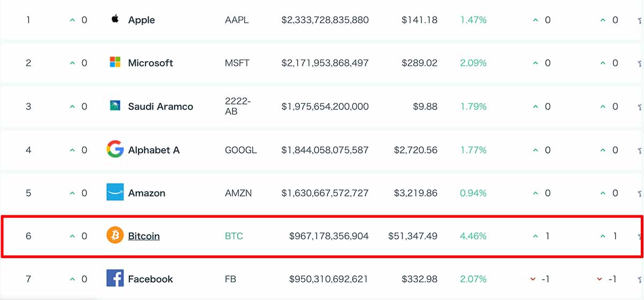This screenshot has height=300, width=644.
Task: Open the BTC ticker link
Action: (x=234, y=236)
